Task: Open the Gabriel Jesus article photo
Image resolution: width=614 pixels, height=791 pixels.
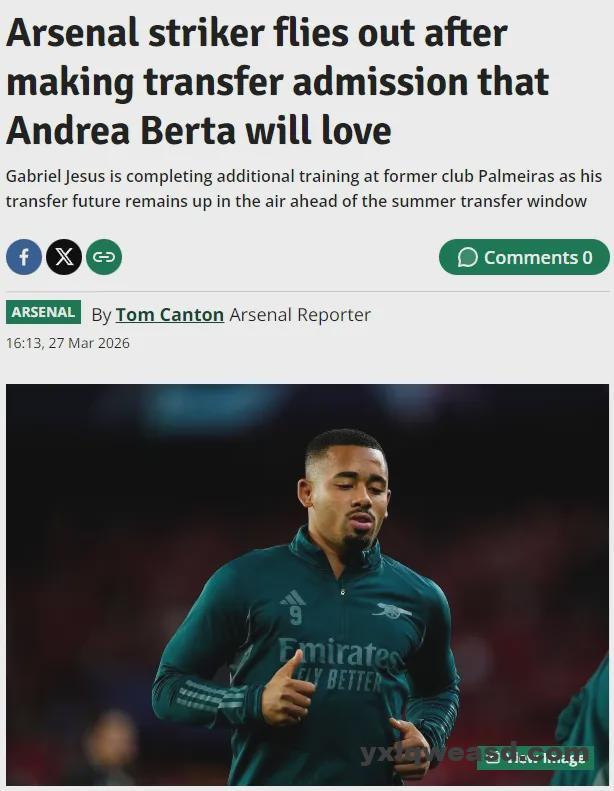Action: [307, 585]
